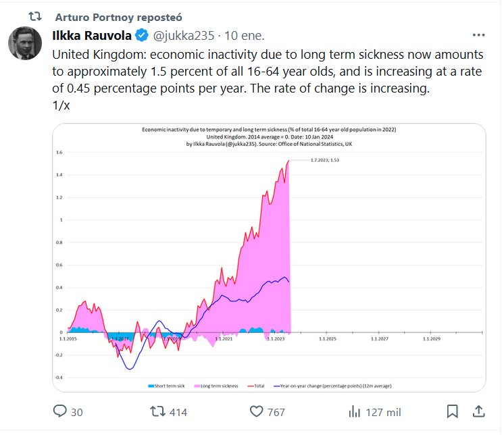Screen dimensions: 504x435
Task: Click the Ilkka Rauvola display name
Action: [93, 35]
